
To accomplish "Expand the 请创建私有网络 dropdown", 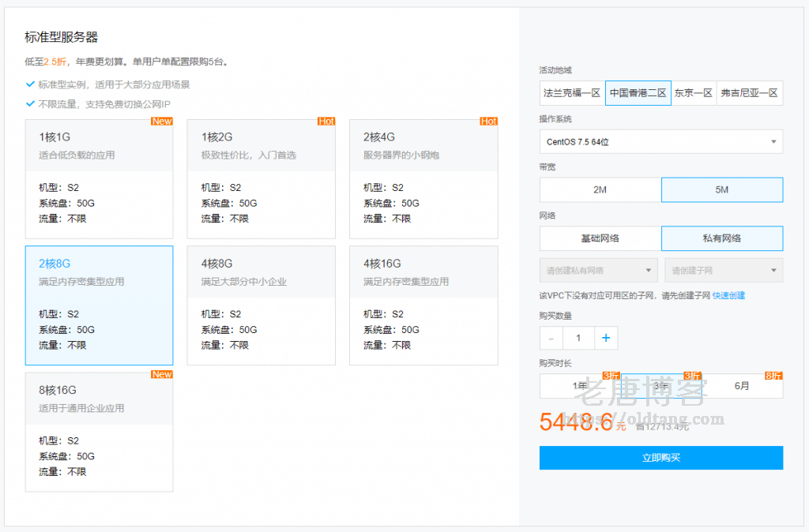I will click(x=598, y=270).
